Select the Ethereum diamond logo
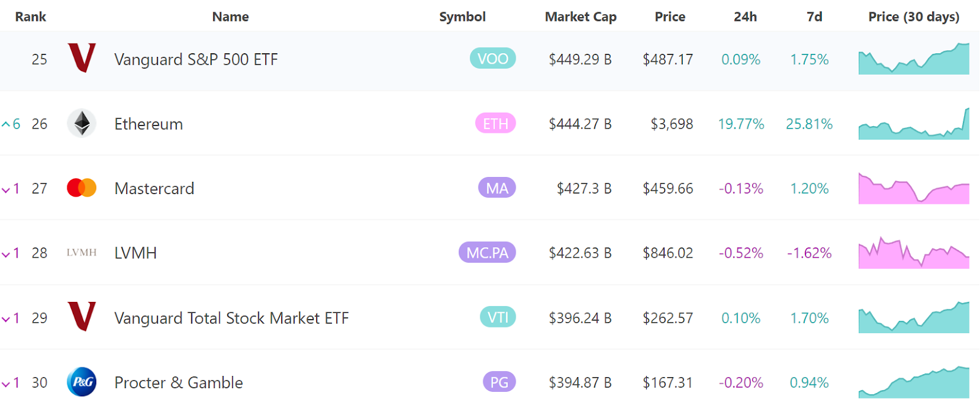Screen dimensions: 980x409 81,124
